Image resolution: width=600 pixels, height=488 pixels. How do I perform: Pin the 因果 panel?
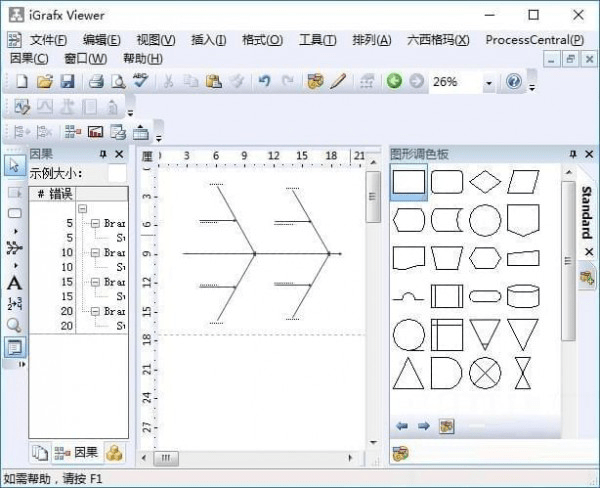point(103,154)
